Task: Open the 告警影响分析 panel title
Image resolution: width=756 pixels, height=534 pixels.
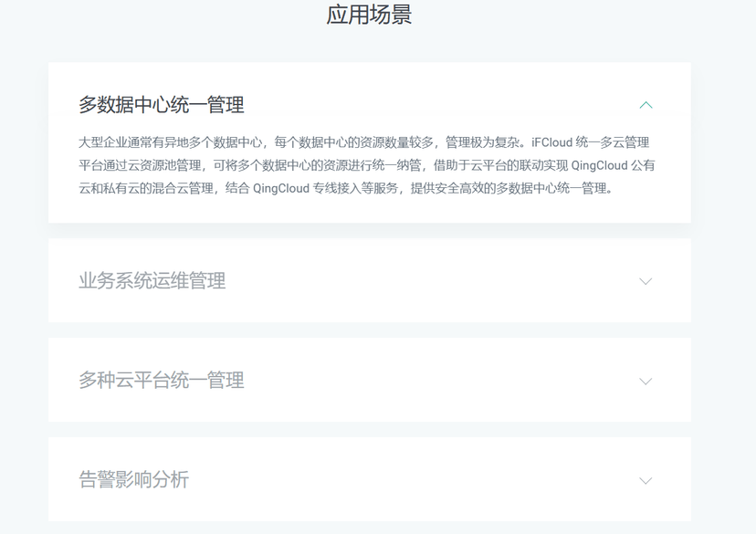Action: pos(134,479)
